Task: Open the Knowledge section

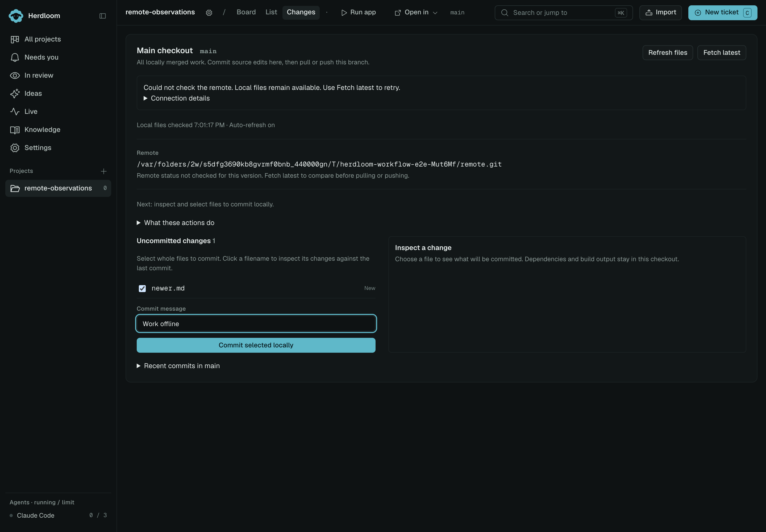Action: (58, 130)
